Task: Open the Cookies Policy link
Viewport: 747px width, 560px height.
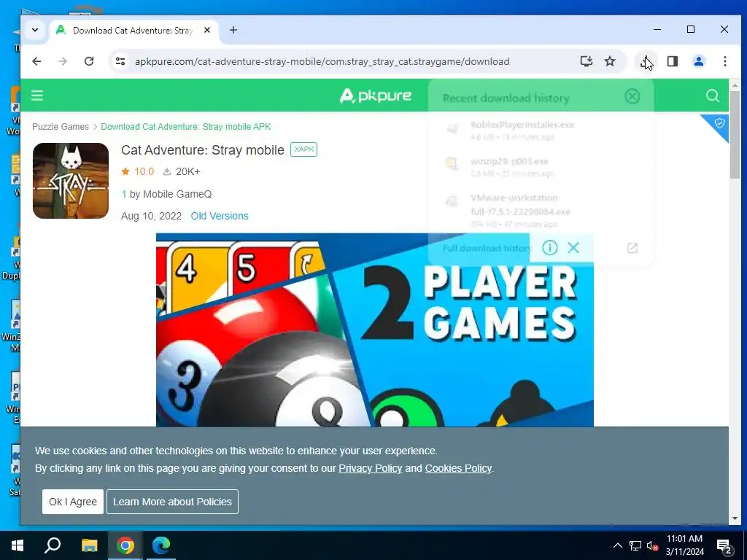Action: [x=458, y=468]
